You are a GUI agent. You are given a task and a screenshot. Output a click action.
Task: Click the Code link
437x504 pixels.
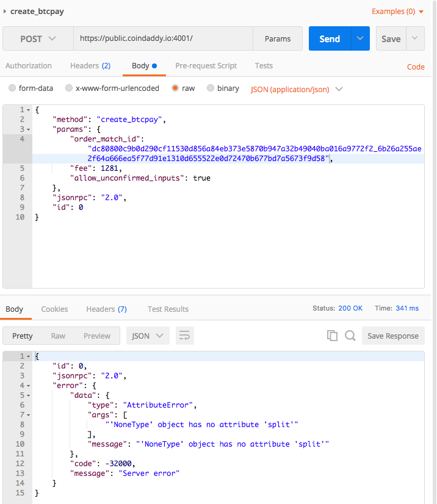(416, 67)
